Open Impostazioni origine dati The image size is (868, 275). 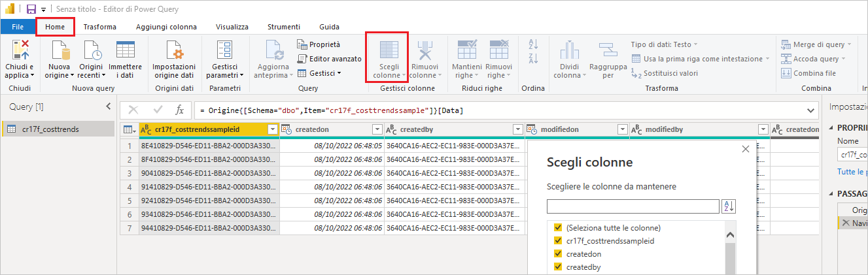click(174, 59)
